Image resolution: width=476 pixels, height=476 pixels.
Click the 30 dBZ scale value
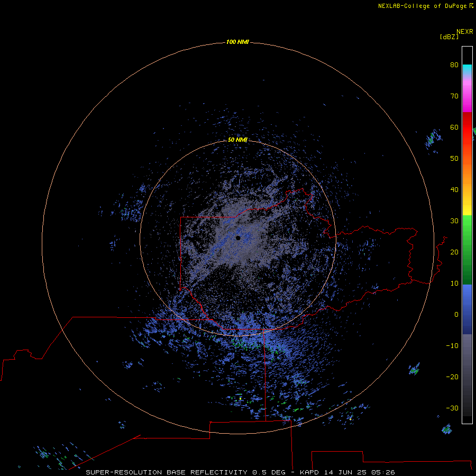pyautogui.click(x=454, y=221)
